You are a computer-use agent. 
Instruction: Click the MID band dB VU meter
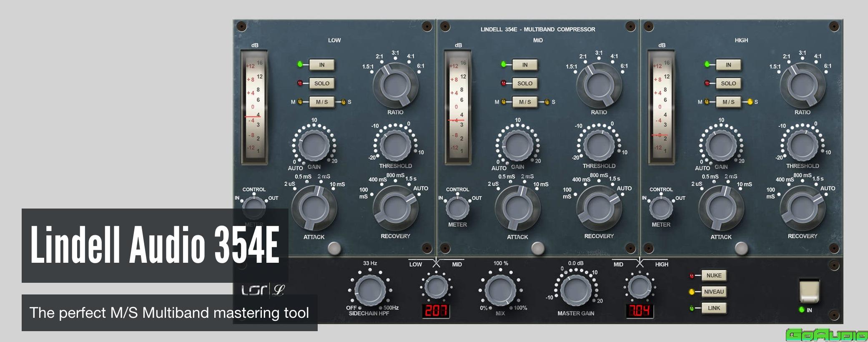458,107
